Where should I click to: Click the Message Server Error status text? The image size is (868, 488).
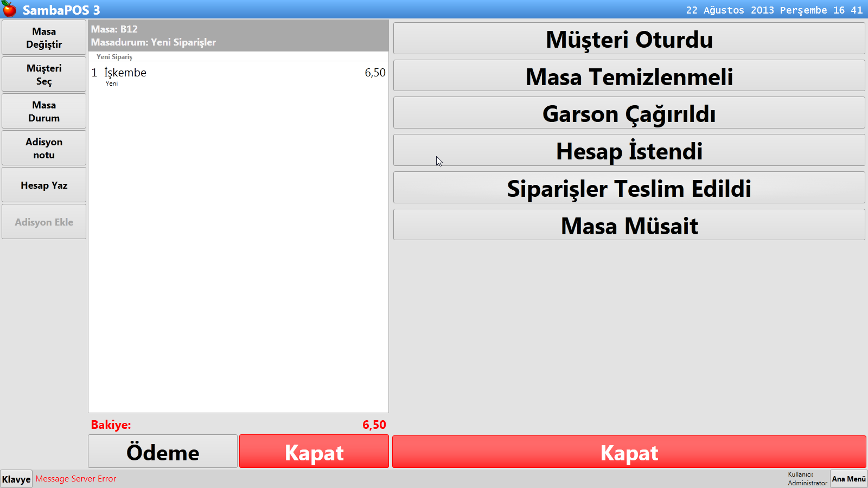point(75,479)
